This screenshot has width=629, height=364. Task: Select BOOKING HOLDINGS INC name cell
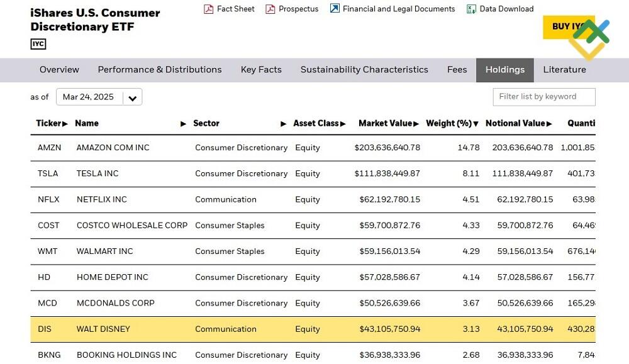coord(126,355)
